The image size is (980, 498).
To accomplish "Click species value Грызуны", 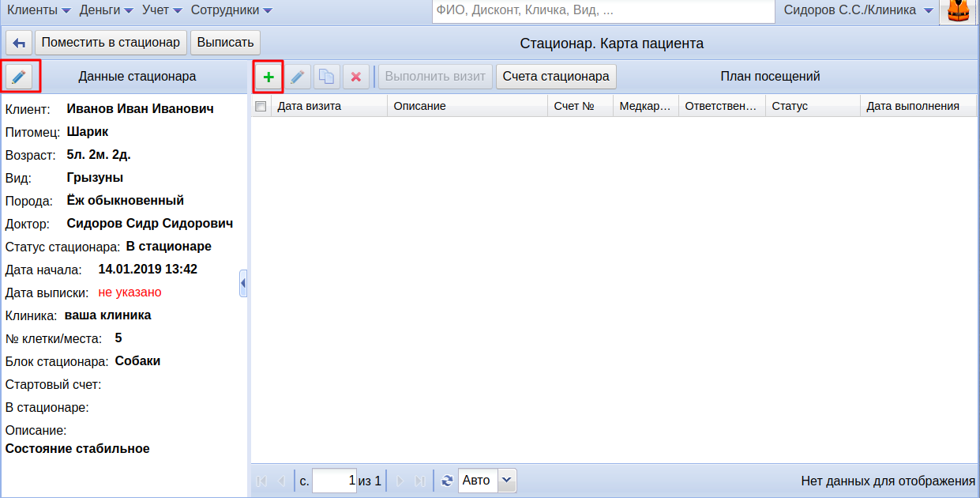I will point(95,178).
